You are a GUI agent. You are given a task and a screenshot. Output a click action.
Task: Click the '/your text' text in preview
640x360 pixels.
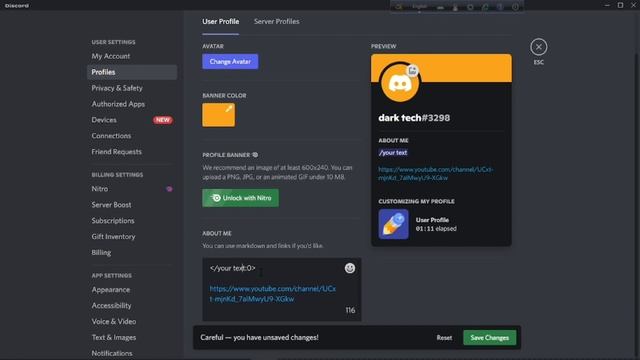(393, 153)
